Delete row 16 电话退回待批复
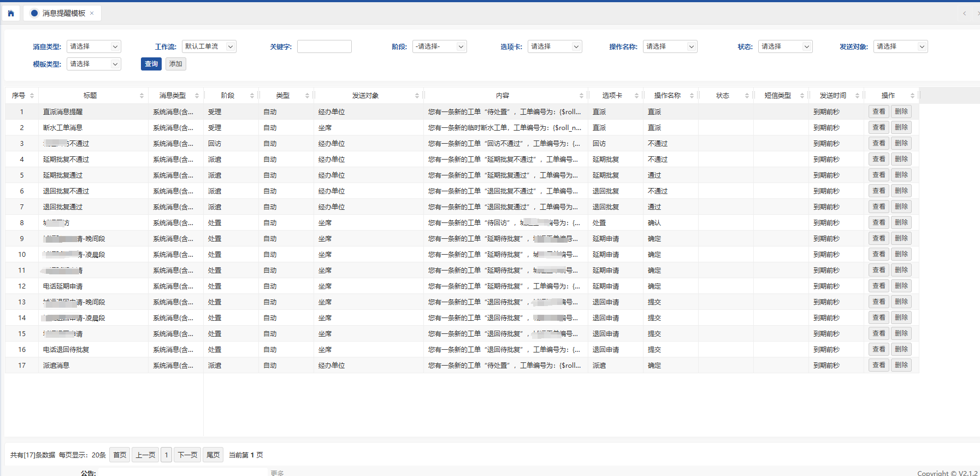Viewport: 980px width, 476px height. 901,349
